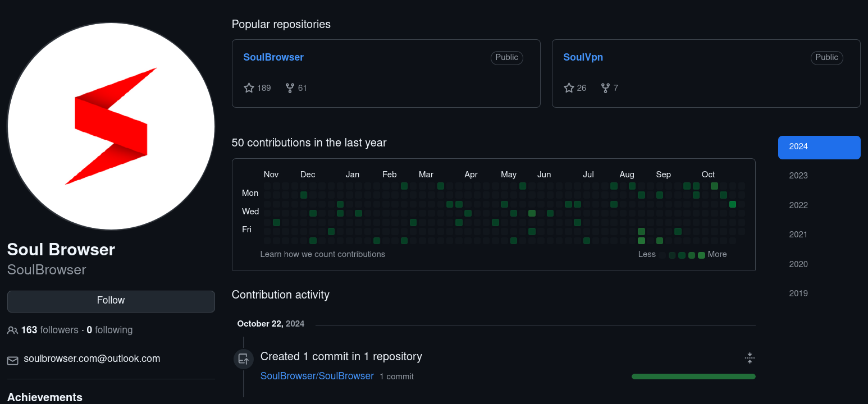Switch to 2023 contribution year
Screen dimensions: 868x404
coord(798,176)
